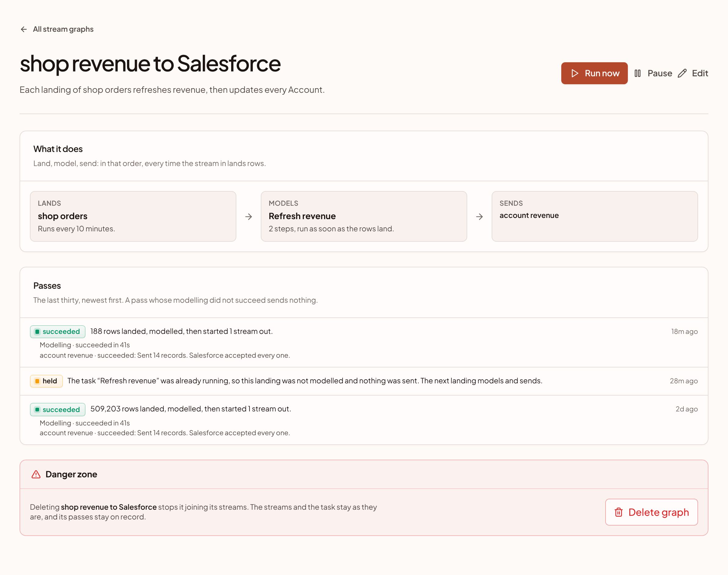Click the Runs every 10 minutes text
728x575 pixels.
(76, 229)
